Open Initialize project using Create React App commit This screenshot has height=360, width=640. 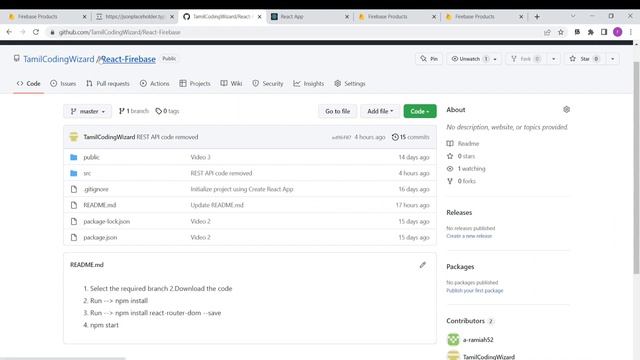pyautogui.click(x=242, y=189)
